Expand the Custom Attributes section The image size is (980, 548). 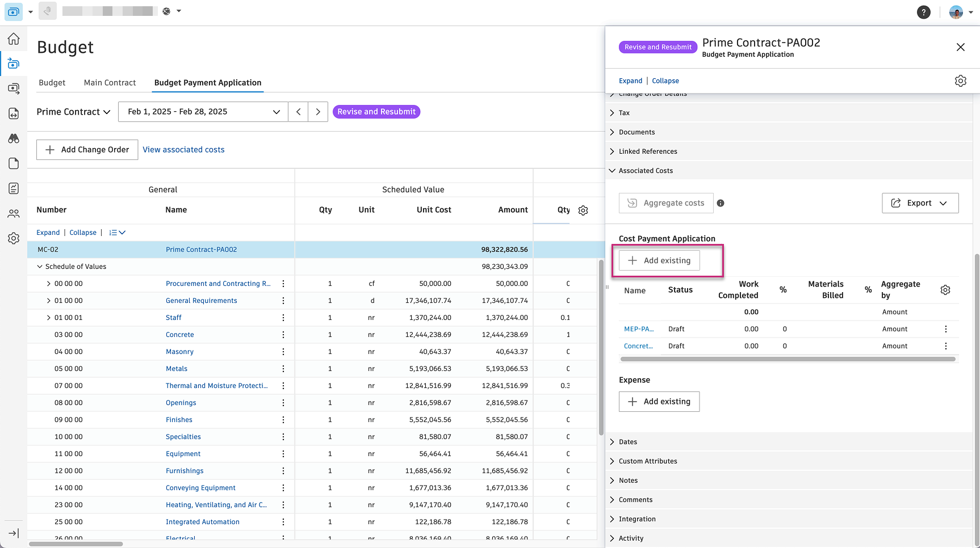[x=612, y=461]
